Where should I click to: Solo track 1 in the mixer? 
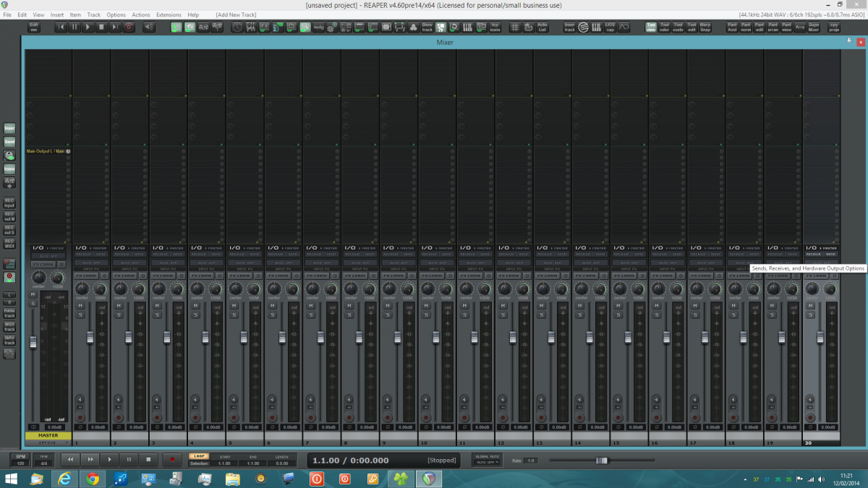click(x=81, y=314)
